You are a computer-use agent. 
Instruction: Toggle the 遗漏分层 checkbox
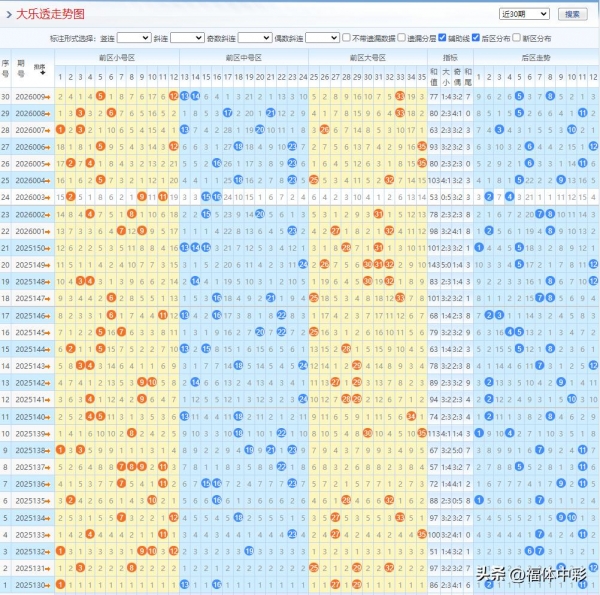(x=402, y=37)
